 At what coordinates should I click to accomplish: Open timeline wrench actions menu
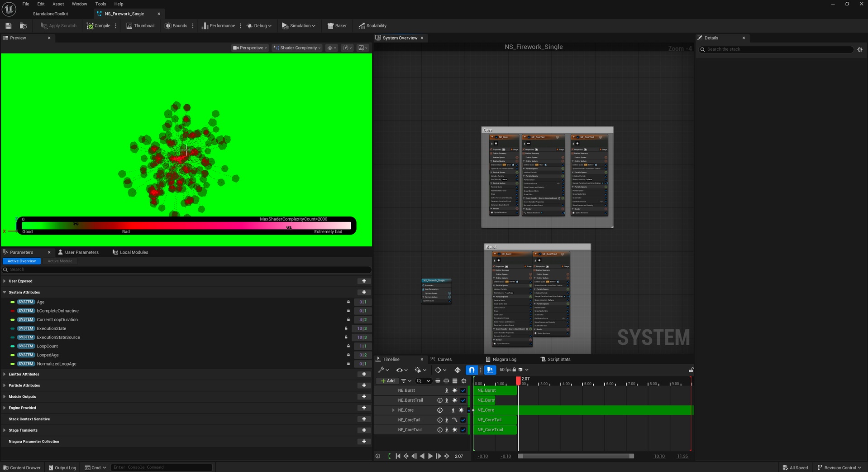[383, 370]
